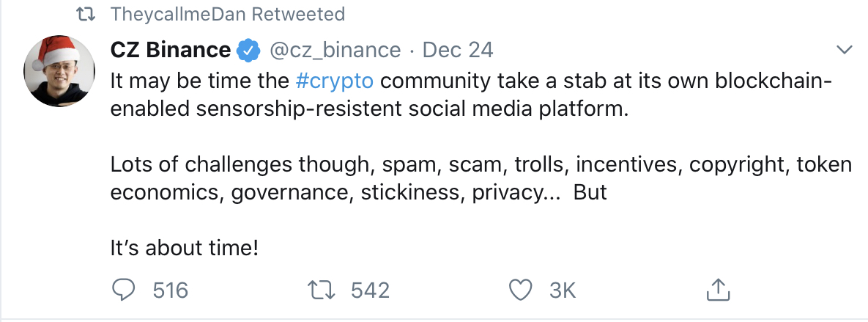Click the 3K like count

tap(563, 290)
